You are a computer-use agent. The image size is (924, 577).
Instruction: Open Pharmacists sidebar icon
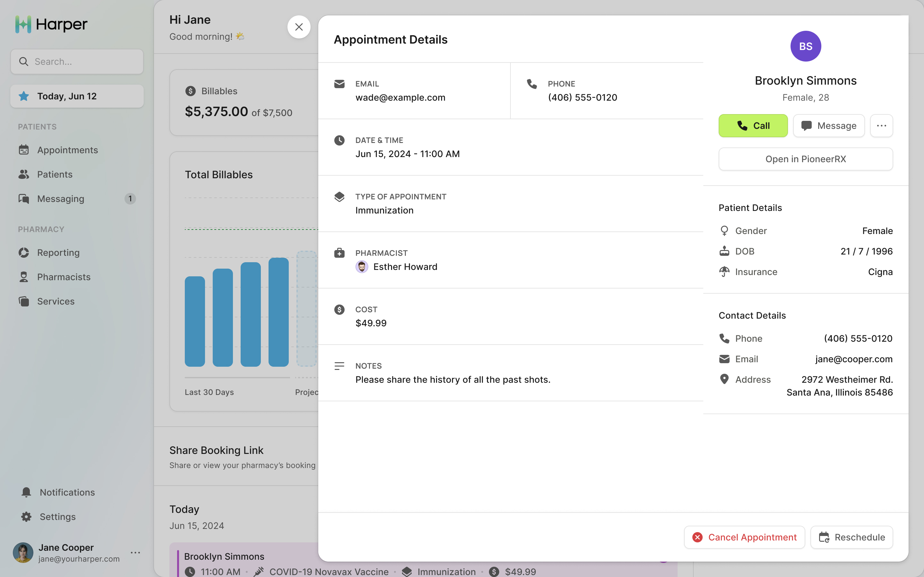24,277
